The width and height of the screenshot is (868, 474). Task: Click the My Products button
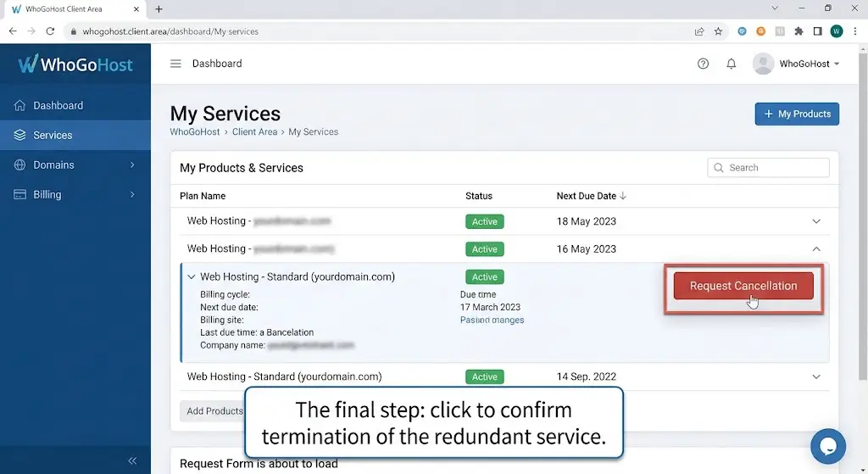(x=797, y=114)
